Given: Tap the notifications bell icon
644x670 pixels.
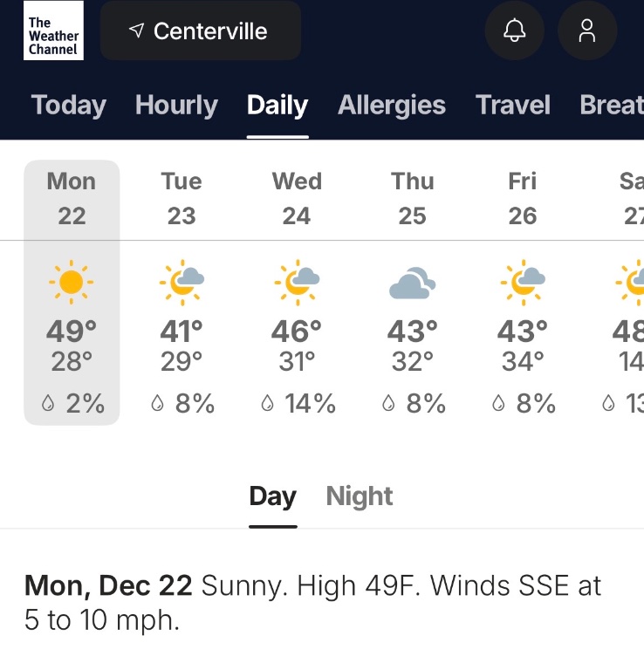Looking at the screenshot, I should pos(515,31).
